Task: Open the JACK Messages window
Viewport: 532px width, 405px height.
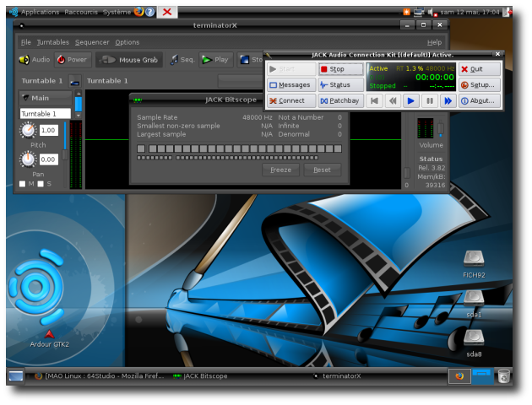Action: pyautogui.click(x=291, y=85)
